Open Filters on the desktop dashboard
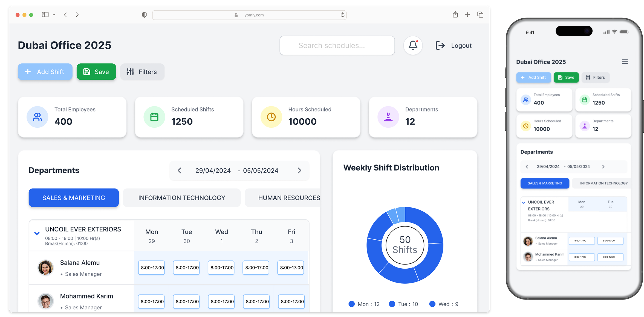The height and width of the screenshot is (317, 644). (x=142, y=72)
